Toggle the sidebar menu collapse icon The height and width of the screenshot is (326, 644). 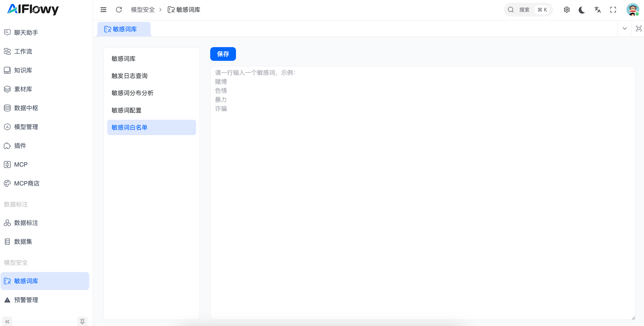pyautogui.click(x=103, y=10)
